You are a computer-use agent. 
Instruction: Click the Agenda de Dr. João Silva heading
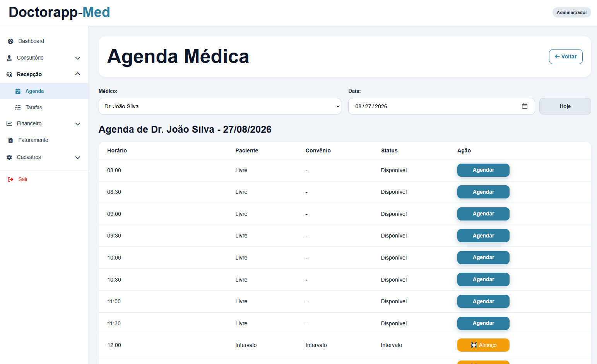185,129
